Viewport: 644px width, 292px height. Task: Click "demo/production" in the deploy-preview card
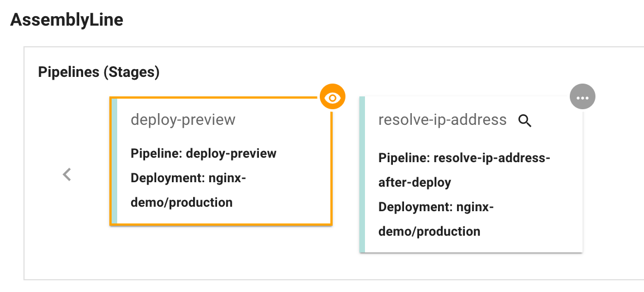tap(181, 202)
